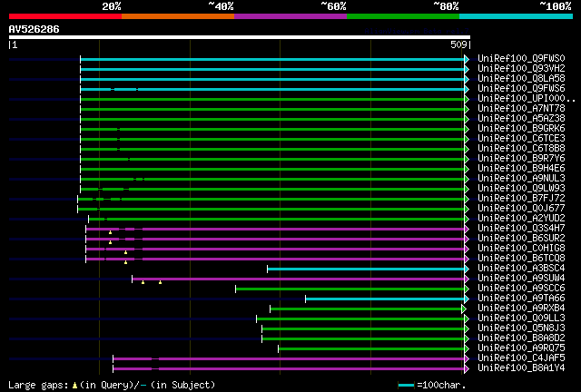This screenshot has height=392, width=581.
Task: Click the UniRef100_B8A8D2 text
Action: (x=521, y=338)
